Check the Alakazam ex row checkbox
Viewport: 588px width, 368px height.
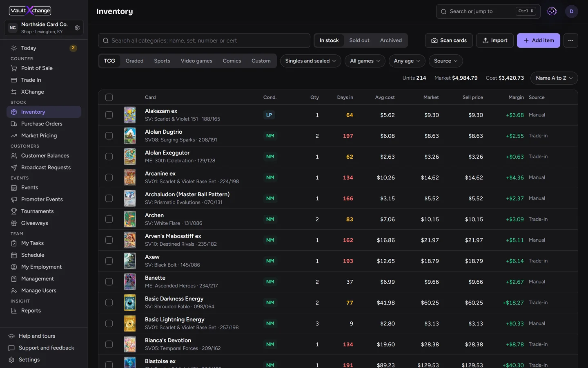[x=109, y=115]
